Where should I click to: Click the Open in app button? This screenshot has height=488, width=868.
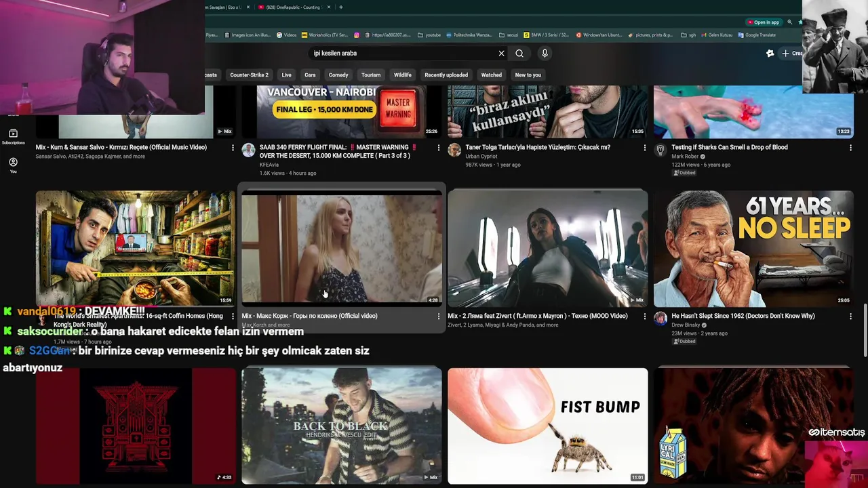(764, 22)
